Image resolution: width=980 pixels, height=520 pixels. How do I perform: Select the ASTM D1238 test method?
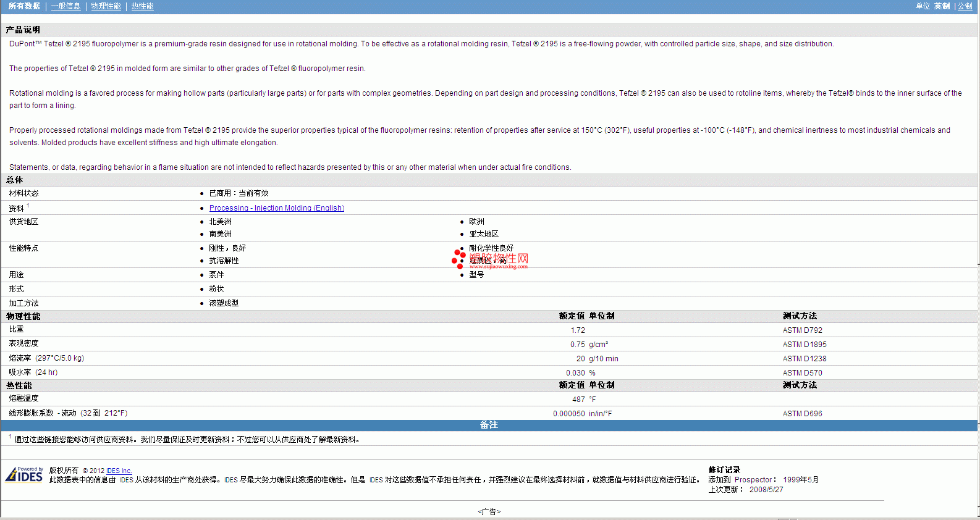tap(805, 359)
